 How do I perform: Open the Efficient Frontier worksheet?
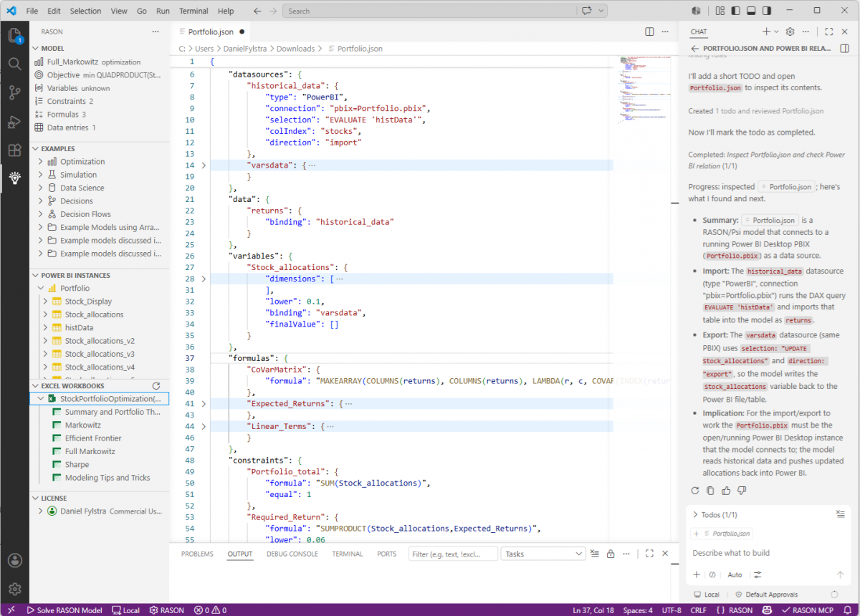click(93, 438)
